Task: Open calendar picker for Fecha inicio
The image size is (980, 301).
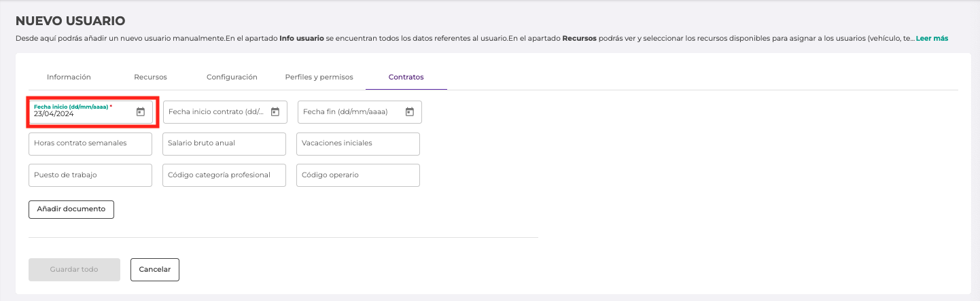Action: 141,112
